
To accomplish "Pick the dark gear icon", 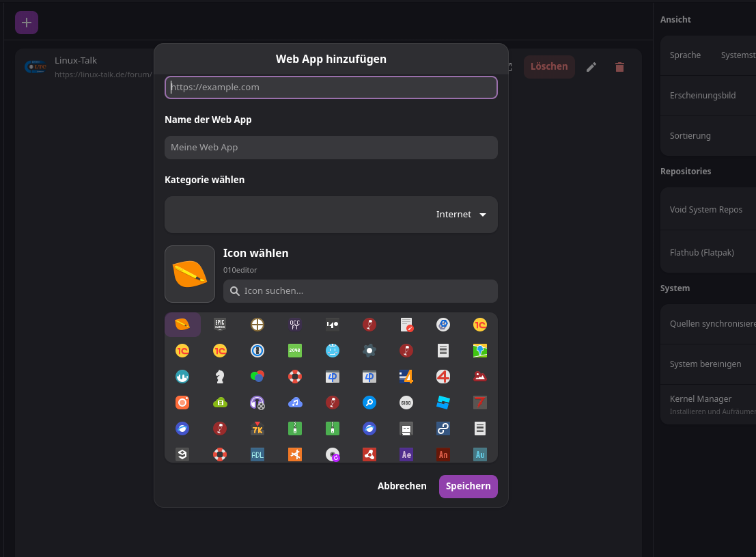I will 369,351.
